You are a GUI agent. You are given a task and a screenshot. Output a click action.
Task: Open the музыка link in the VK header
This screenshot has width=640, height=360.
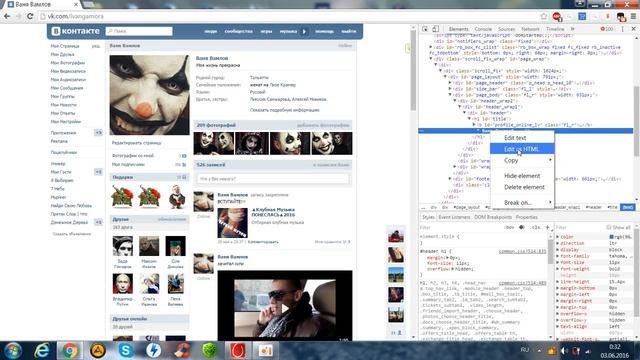point(288,31)
